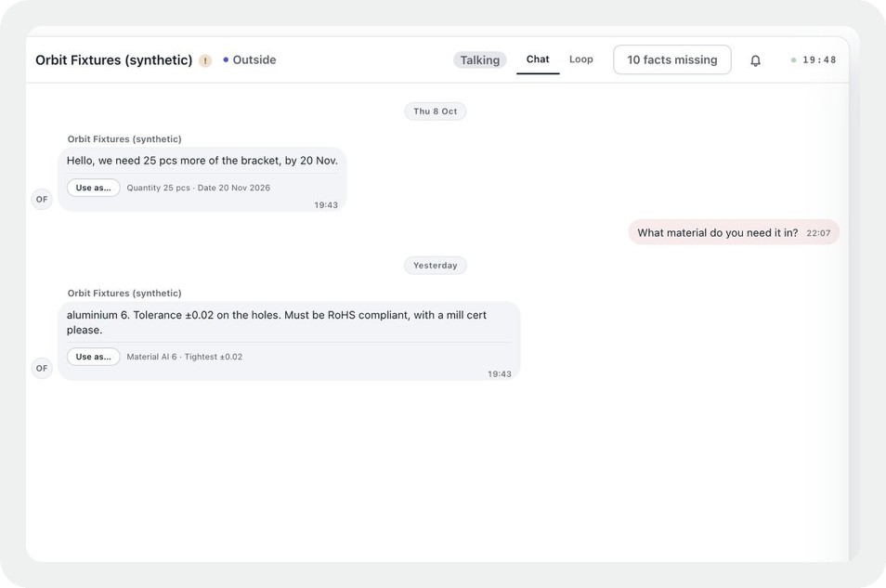Screen dimensions: 886x588
Task: Switch to the Loop tab
Action: (x=580, y=59)
